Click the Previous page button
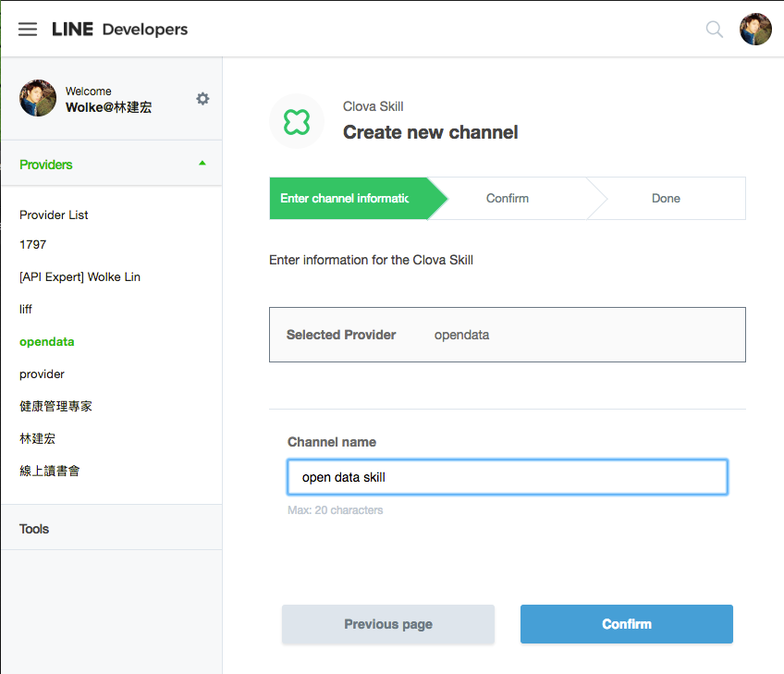784x674 pixels. coord(388,624)
